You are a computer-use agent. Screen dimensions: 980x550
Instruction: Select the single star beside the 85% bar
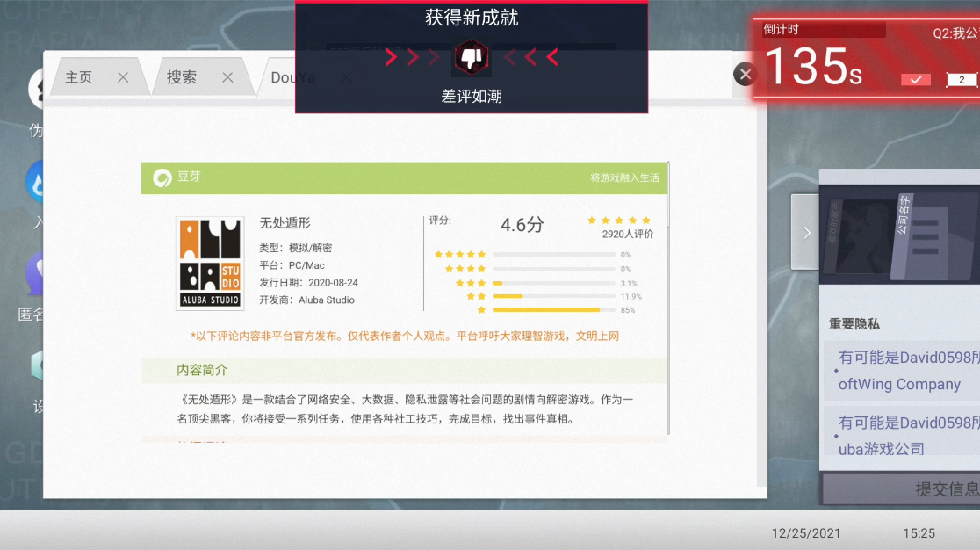[481, 310]
